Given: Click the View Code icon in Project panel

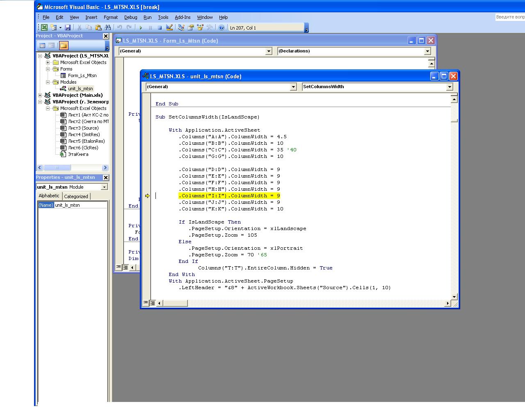Looking at the screenshot, I should [x=42, y=46].
